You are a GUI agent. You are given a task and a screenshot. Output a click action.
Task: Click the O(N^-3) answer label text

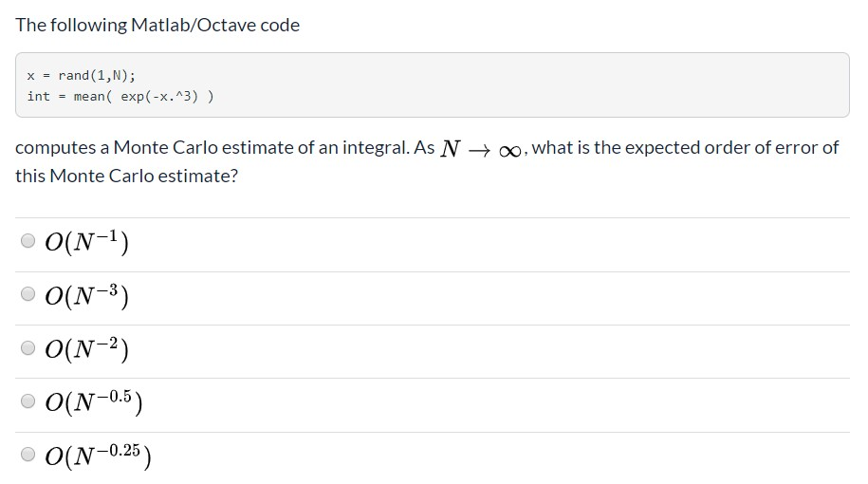[87, 295]
